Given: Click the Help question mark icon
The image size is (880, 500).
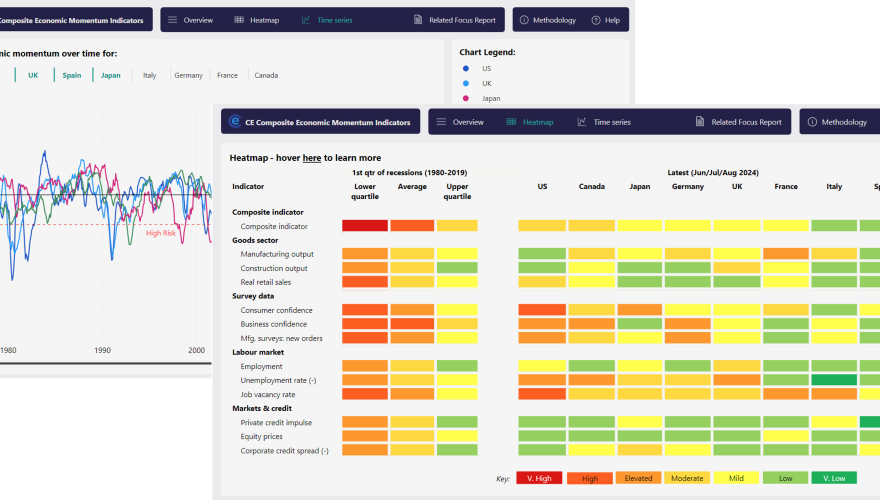Looking at the screenshot, I should pyautogui.click(x=595, y=20).
